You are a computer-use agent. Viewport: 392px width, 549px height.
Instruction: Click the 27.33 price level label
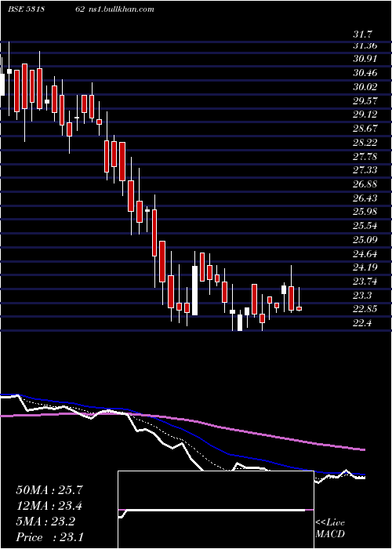click(x=365, y=170)
